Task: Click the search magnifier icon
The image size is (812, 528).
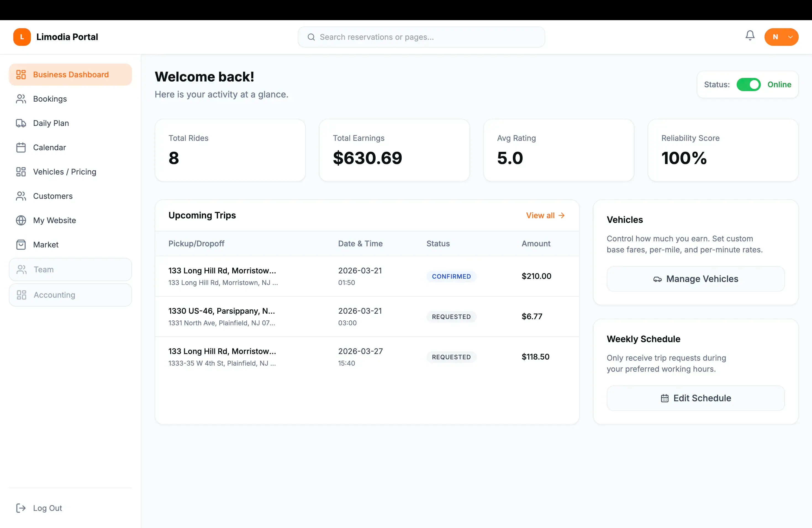Action: pos(311,37)
